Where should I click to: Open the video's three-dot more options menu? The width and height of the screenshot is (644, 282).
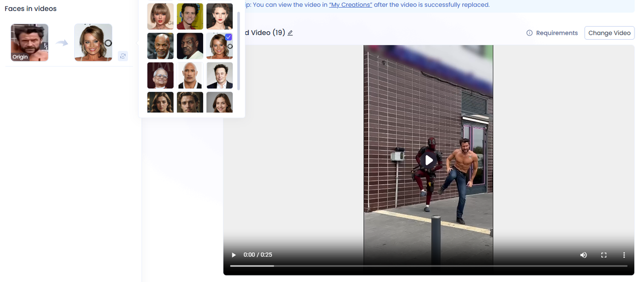point(624,255)
